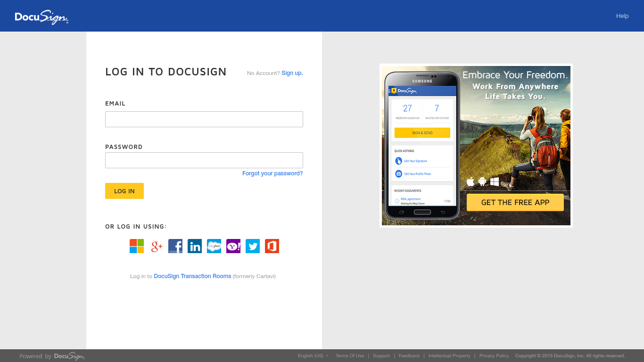Open the Feedback footer link
Image resolution: width=644 pixels, height=362 pixels.
(409, 356)
